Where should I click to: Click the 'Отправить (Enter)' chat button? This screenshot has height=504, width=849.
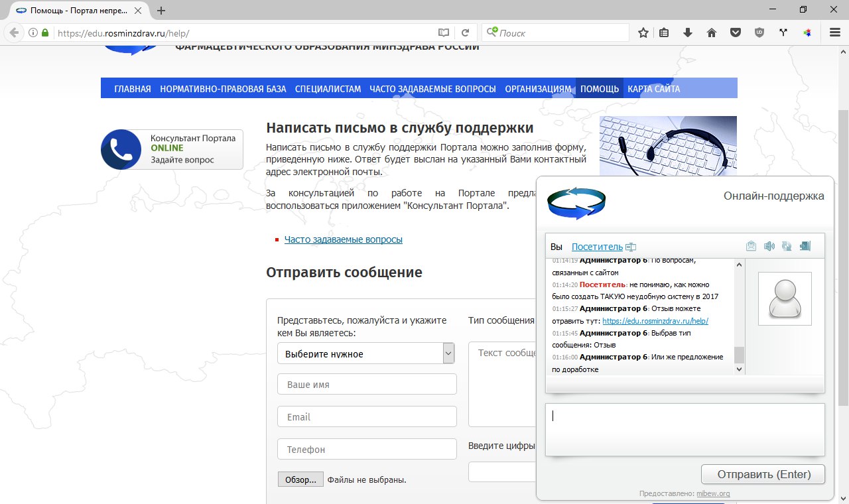pyautogui.click(x=763, y=474)
